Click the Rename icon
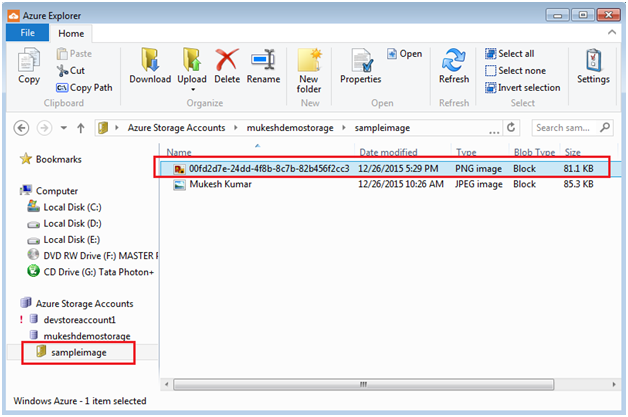The image size is (628, 417). [263, 60]
